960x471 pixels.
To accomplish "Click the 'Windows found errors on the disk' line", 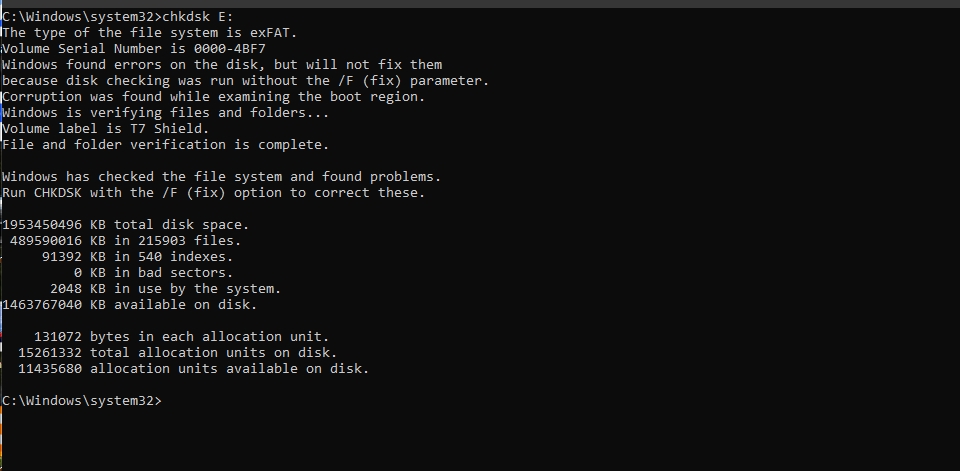I will [222, 65].
